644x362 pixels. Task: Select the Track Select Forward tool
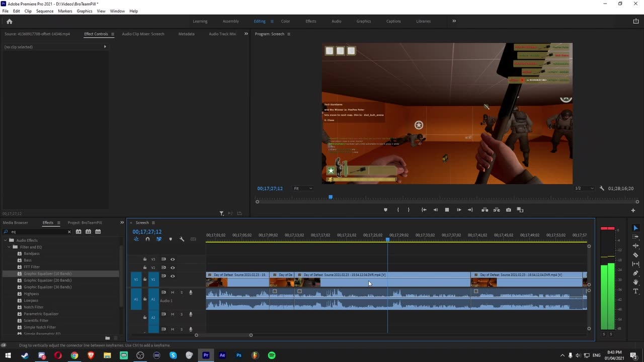(635, 237)
